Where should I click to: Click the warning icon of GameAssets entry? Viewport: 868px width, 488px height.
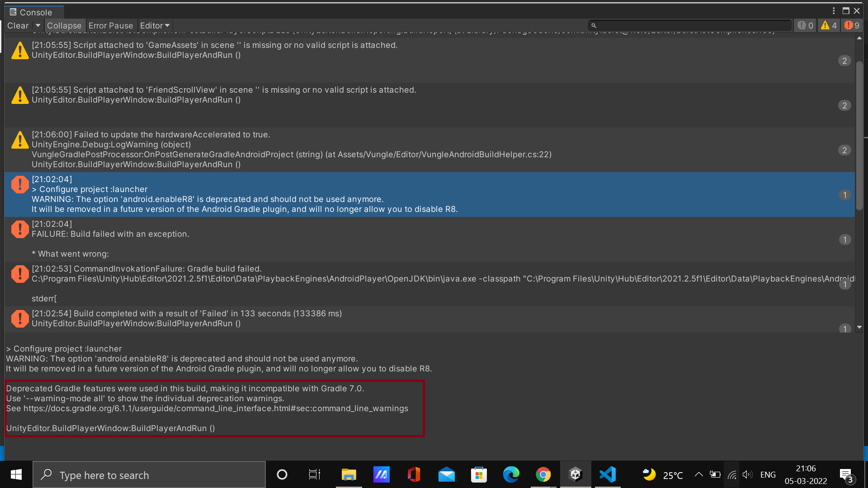coord(20,50)
